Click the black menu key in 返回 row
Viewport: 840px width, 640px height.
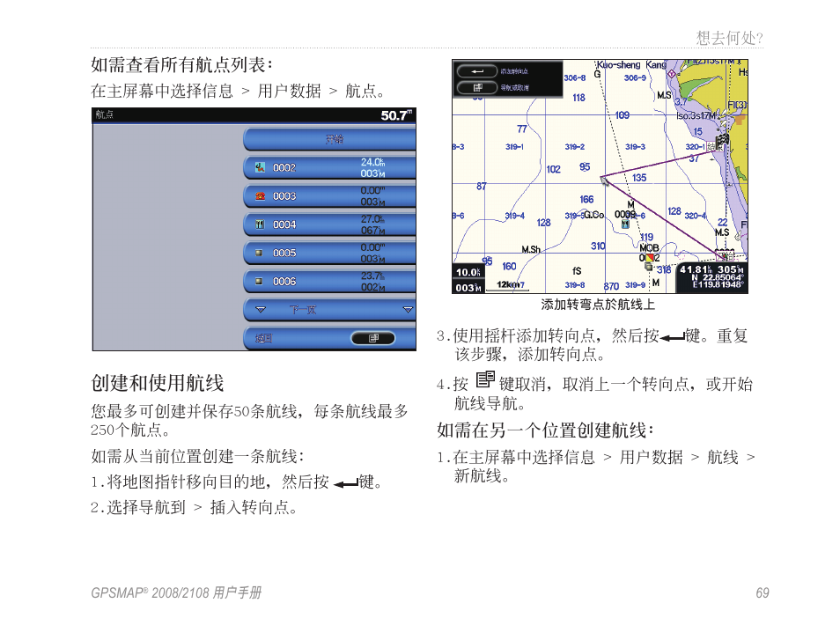[372, 338]
